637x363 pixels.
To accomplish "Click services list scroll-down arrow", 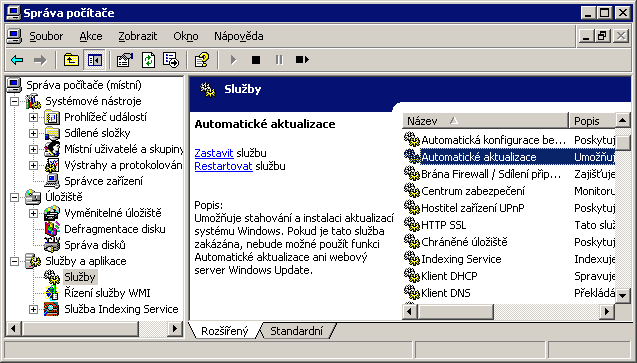I will pyautogui.click(x=623, y=296).
